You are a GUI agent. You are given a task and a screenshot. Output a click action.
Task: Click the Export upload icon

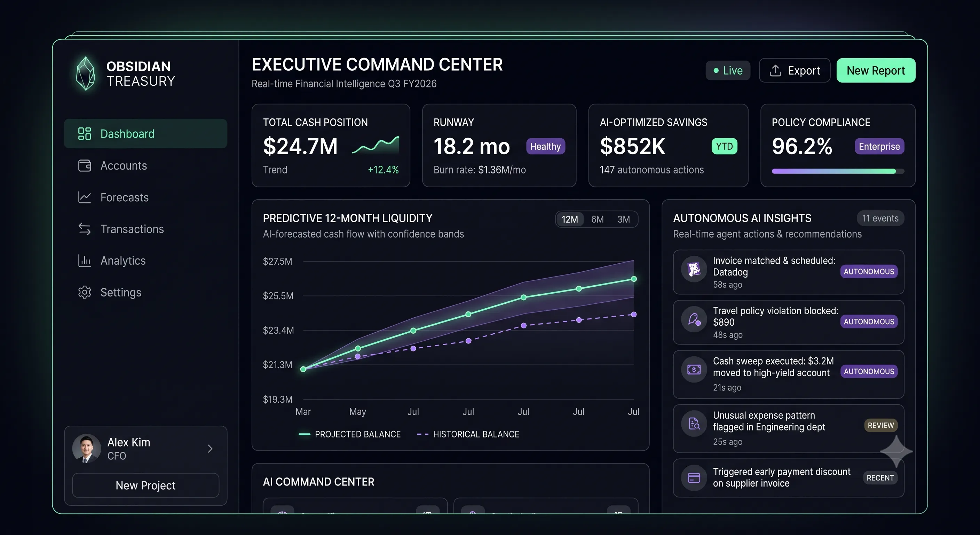775,70
